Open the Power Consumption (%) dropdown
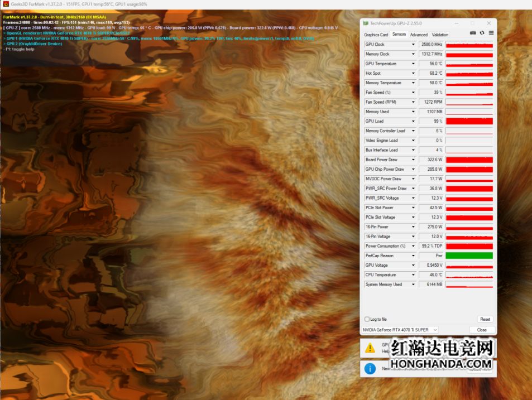Screen dimensions: 532x400 pyautogui.click(x=413, y=246)
